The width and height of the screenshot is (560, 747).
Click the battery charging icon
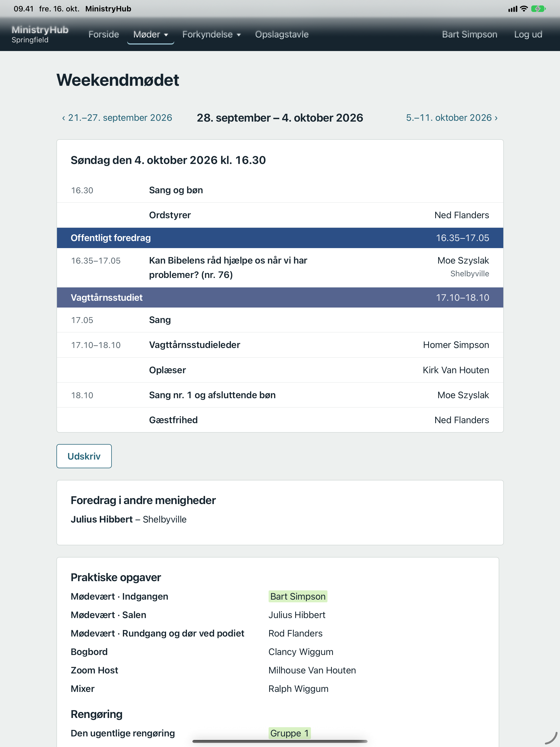coord(538,9)
